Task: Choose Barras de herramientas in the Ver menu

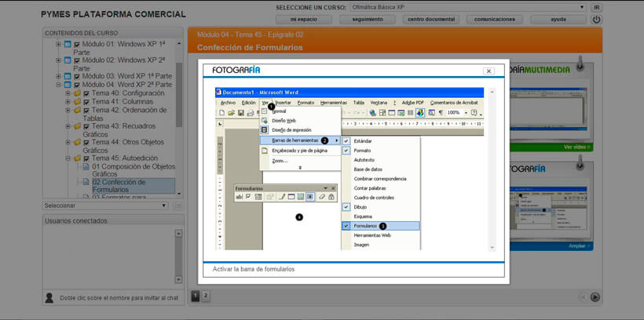Action: click(300, 140)
